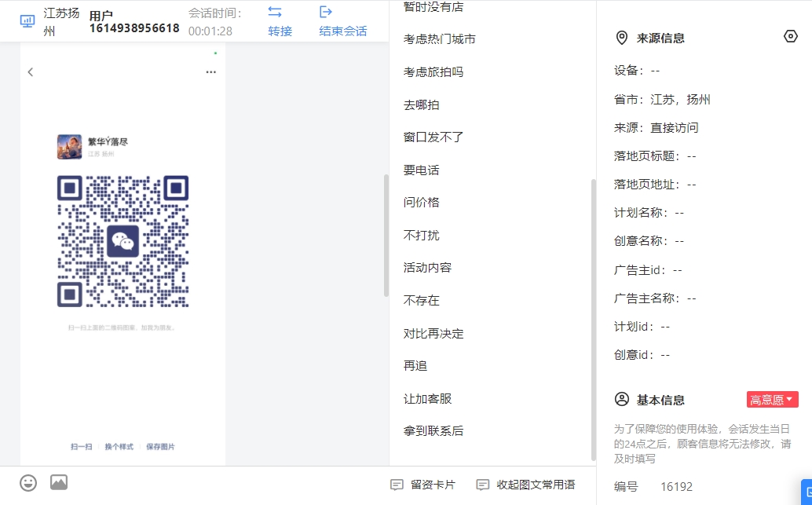Screen dimensions: 812x505
Task: Click the monitor device icon beside 江苏扬州
Action: [x=27, y=21]
